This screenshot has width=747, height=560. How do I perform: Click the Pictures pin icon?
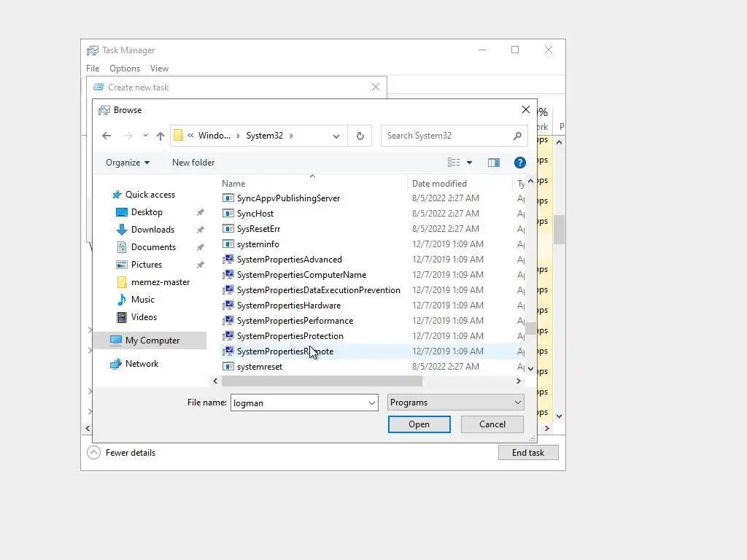click(201, 265)
